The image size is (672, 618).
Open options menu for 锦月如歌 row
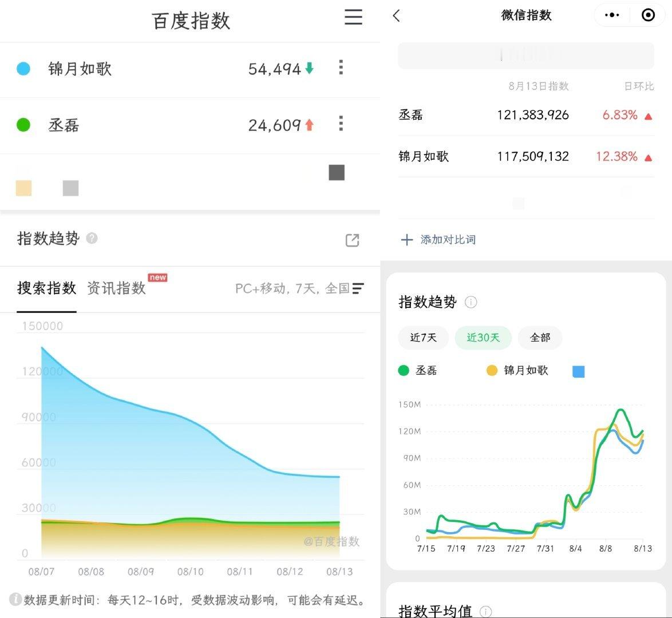pos(341,68)
